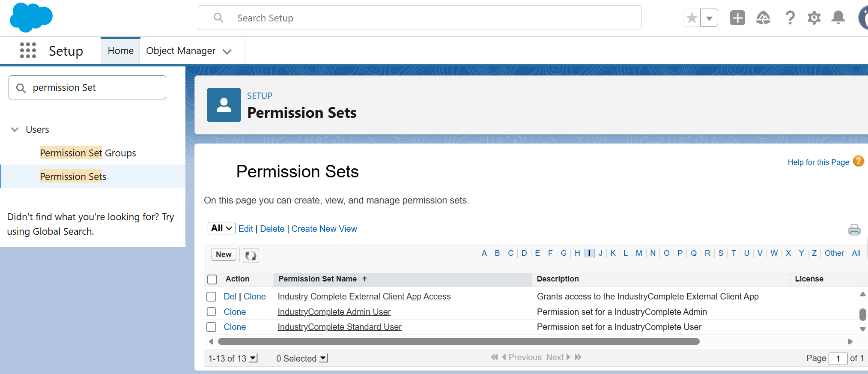
Task: Sort by the Description column header
Action: click(558, 279)
